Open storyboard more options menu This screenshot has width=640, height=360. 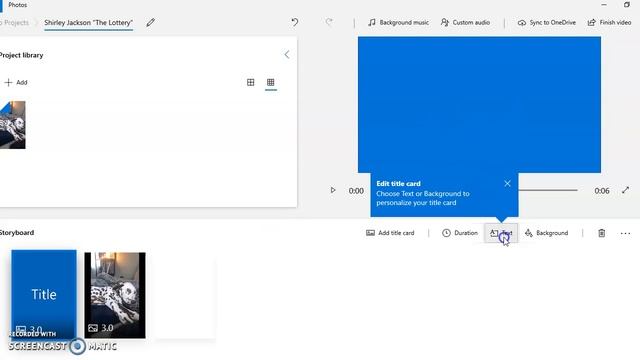click(625, 233)
